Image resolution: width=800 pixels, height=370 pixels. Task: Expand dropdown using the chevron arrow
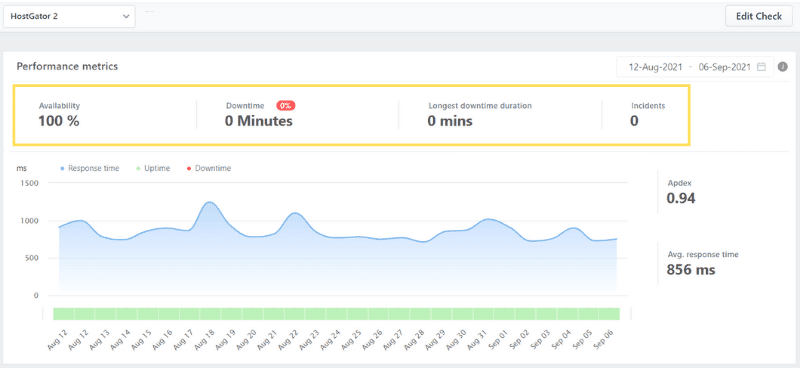[126, 16]
